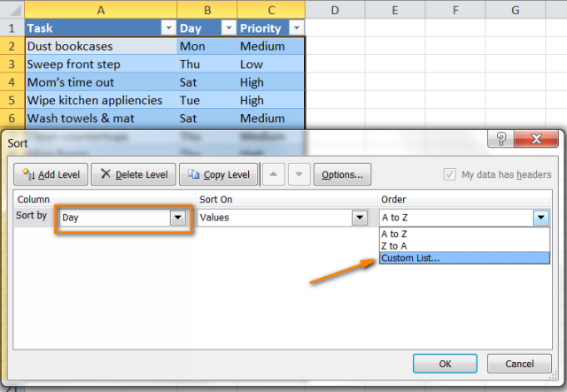Click the Move Up arrow icon
The height and width of the screenshot is (392, 567).
[x=276, y=174]
